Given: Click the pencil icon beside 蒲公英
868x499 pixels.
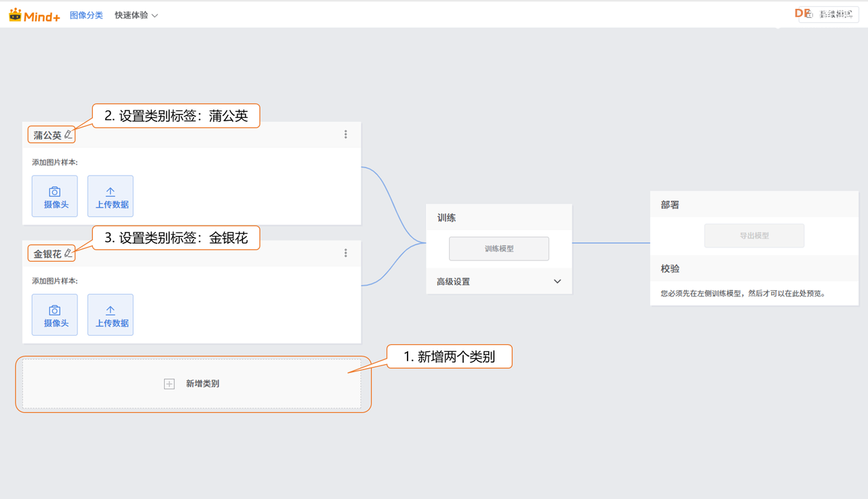Looking at the screenshot, I should tap(68, 135).
